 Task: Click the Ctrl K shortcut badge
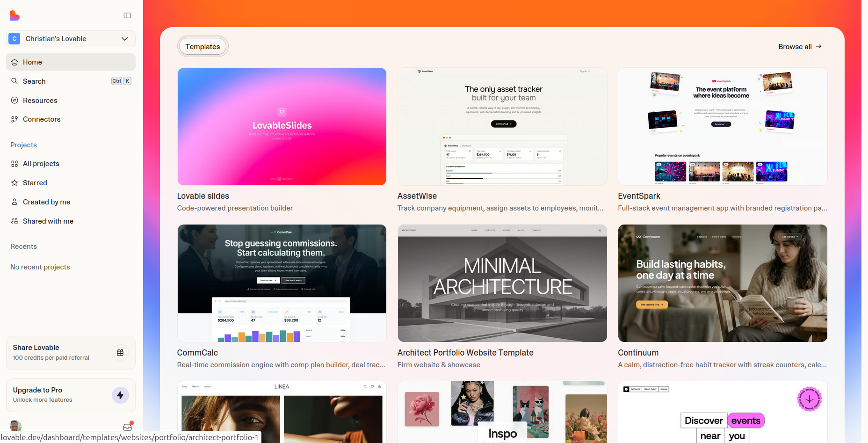pyautogui.click(x=121, y=81)
